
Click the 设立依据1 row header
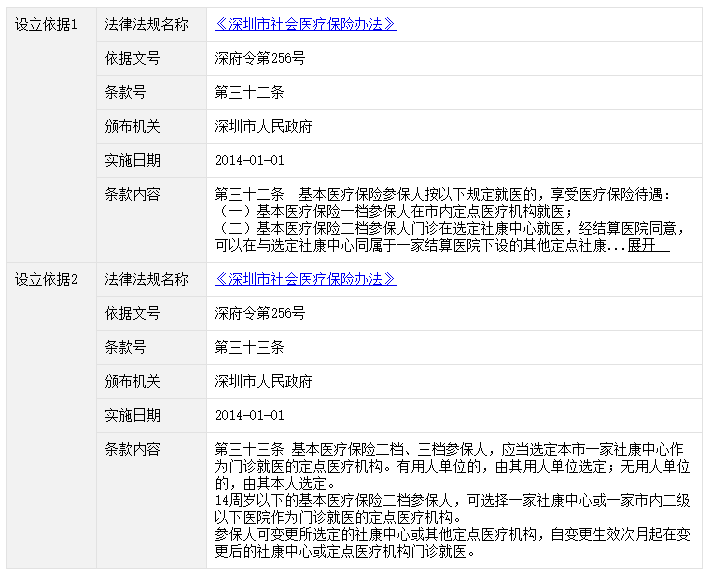(46, 24)
